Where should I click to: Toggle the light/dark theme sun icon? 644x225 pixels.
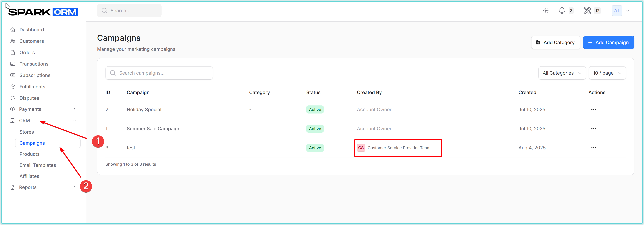[545, 11]
